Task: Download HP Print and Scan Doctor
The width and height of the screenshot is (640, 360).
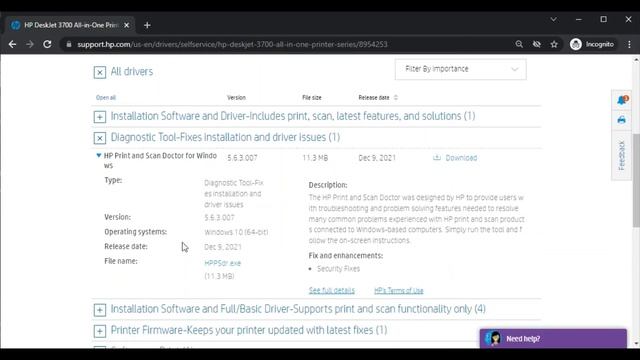Action: pos(455,158)
